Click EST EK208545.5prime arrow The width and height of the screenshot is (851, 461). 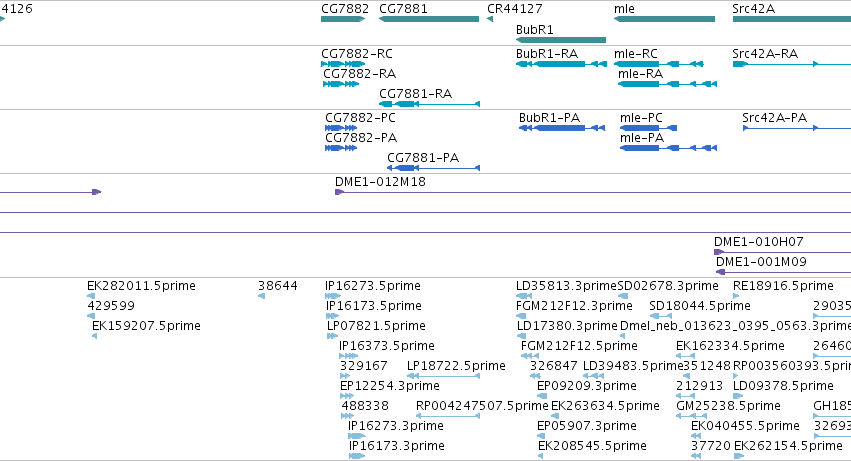coord(541,456)
